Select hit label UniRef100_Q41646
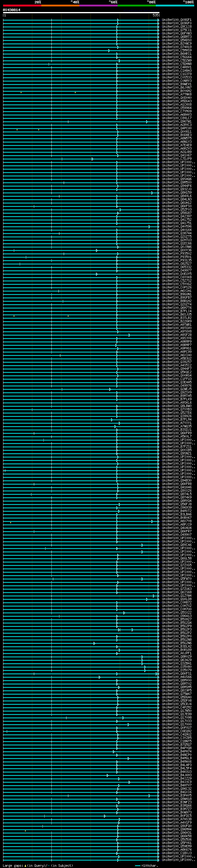The image size is (197, 868). 177,487
